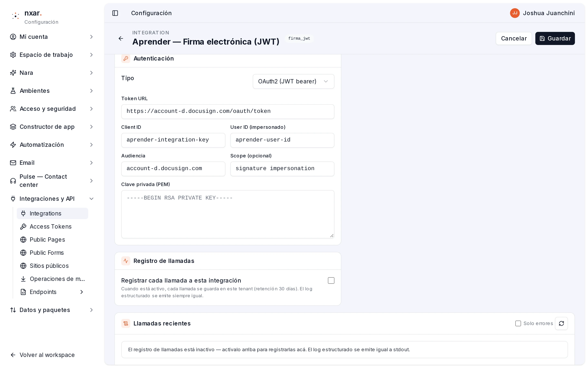The image size is (588, 368).
Task: Click the Ambientes flask icon
Action: [x=13, y=91]
